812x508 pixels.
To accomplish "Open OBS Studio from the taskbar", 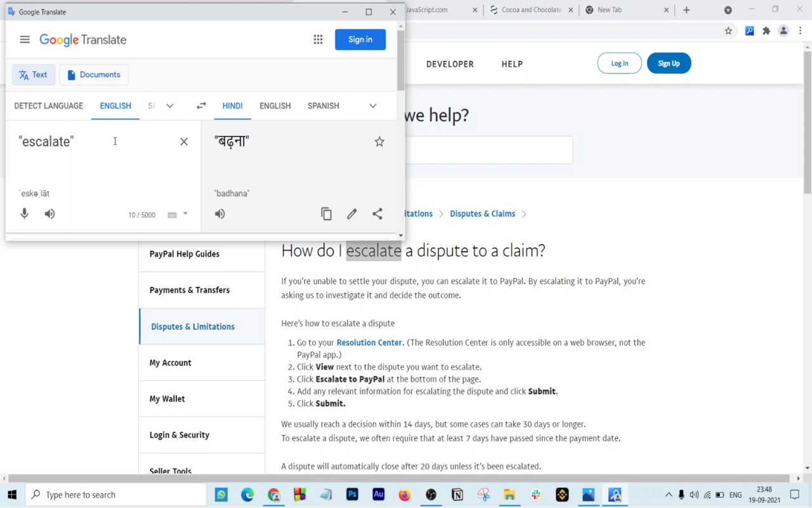I will pyautogui.click(x=431, y=495).
